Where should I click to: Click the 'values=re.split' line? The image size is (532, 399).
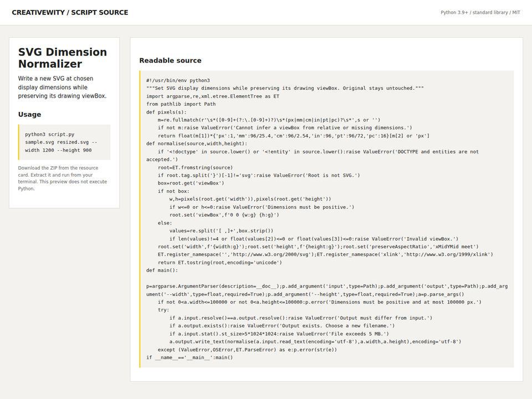point(221,231)
